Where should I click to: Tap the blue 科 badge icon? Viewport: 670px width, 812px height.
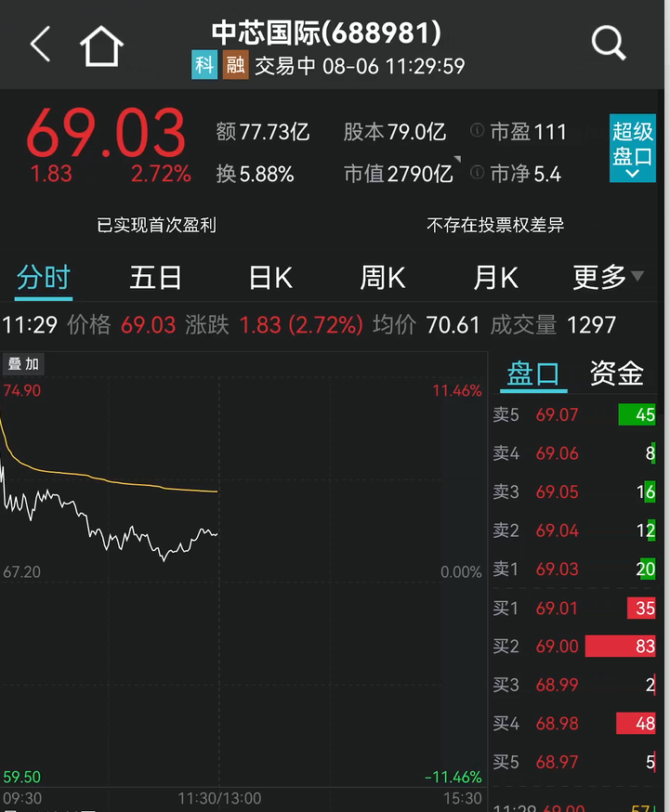[x=204, y=66]
